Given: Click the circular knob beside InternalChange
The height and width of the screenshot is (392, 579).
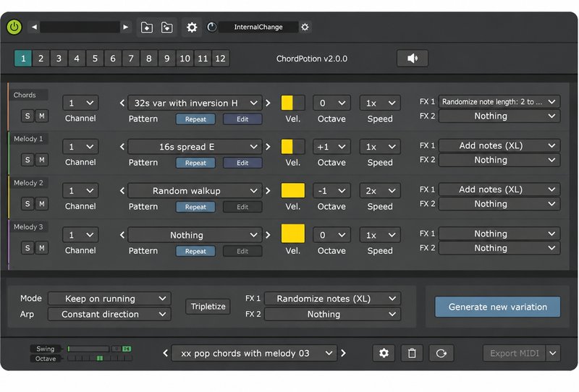Looking at the screenshot, I should (211, 27).
